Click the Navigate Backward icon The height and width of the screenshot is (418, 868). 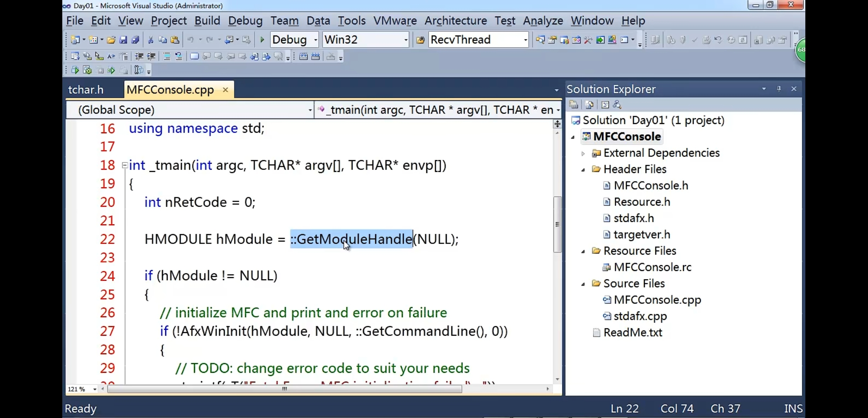tap(229, 40)
